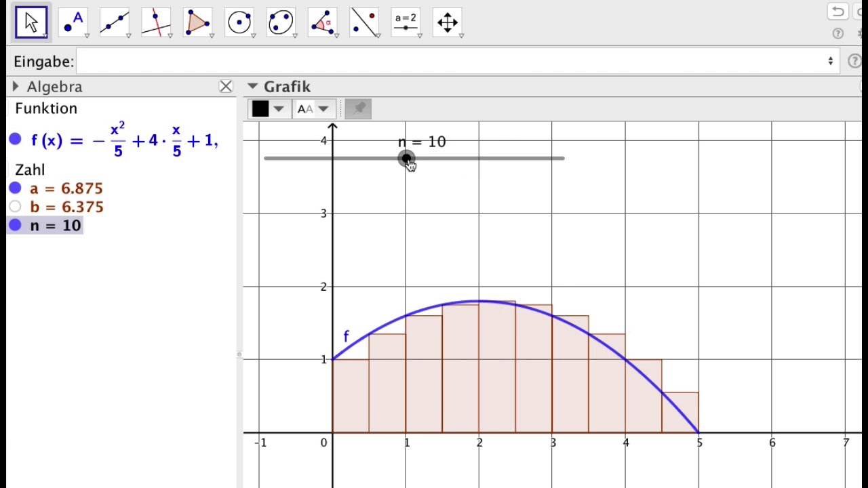Open Angle tool submenu arrow
Image resolution: width=868 pixels, height=488 pixels.
click(337, 35)
